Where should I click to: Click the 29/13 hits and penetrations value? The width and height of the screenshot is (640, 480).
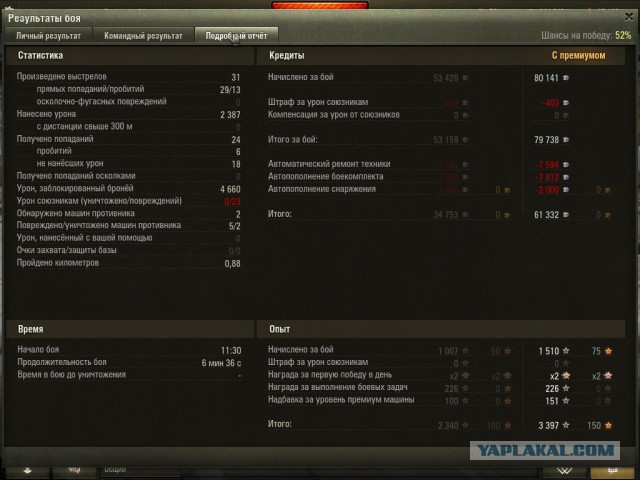(230, 89)
